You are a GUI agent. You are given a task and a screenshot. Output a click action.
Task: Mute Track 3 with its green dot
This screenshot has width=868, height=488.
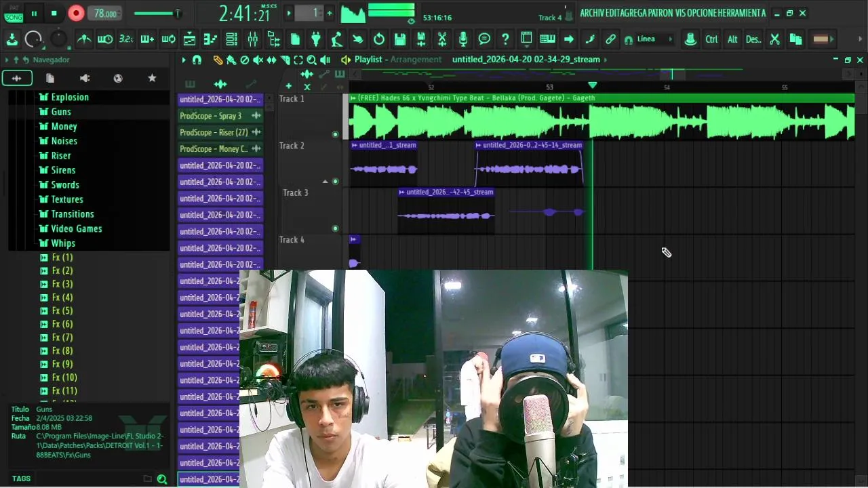point(335,228)
